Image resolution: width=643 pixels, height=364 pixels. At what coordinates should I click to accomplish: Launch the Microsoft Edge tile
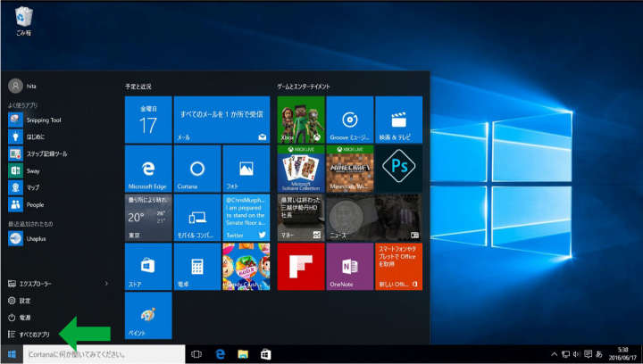click(148, 169)
